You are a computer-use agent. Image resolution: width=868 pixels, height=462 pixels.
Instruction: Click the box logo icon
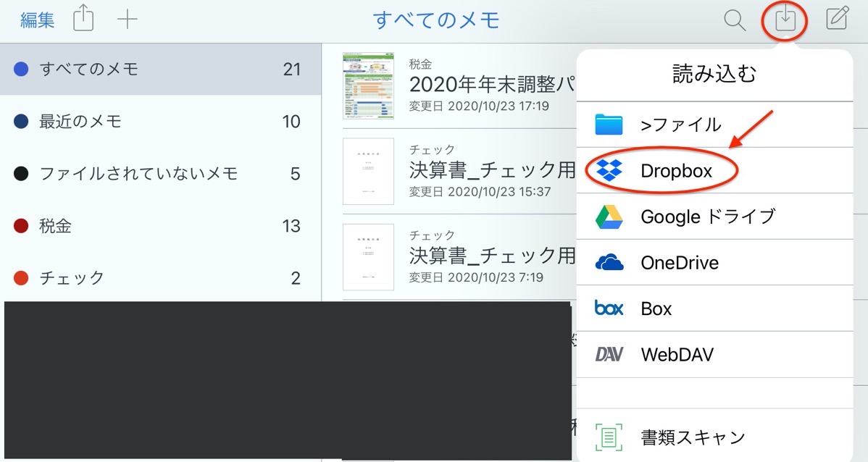609,308
